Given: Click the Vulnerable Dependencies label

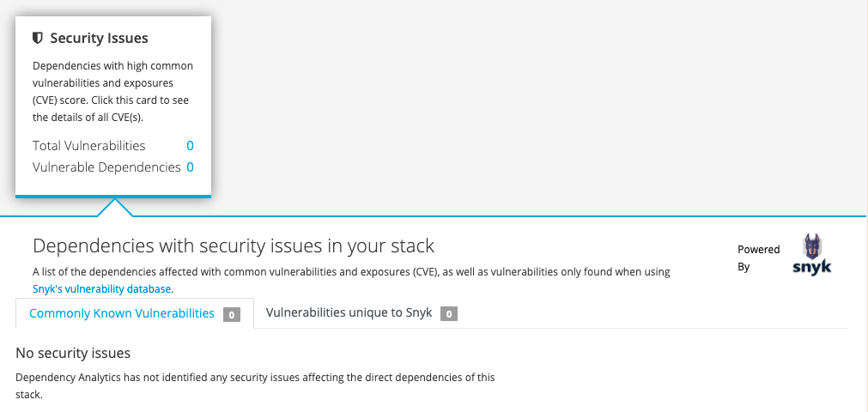Looking at the screenshot, I should 106,167.
